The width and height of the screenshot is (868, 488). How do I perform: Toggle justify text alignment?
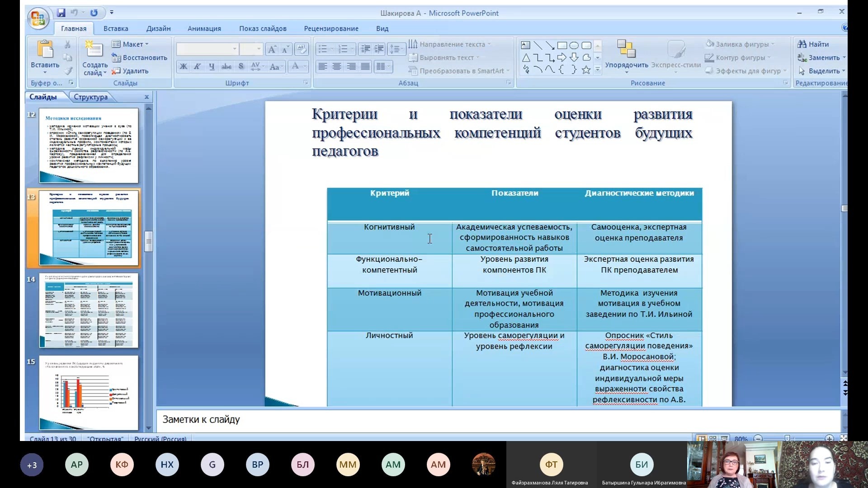[365, 67]
